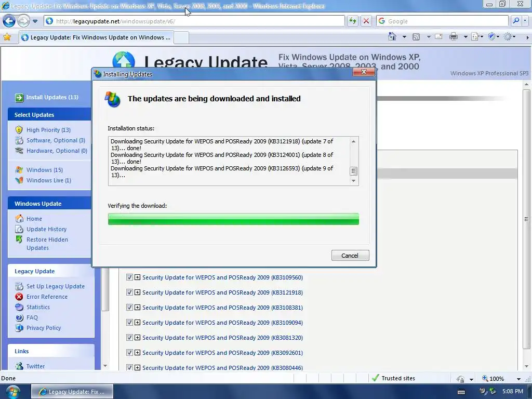The width and height of the screenshot is (532, 399).
Task: Click the Twitter link icon
Action: pos(19,366)
